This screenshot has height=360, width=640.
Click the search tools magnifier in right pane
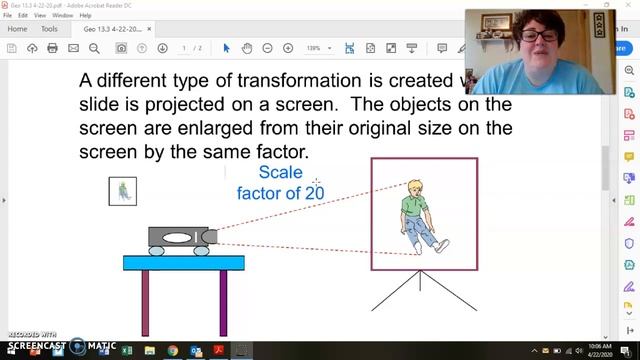(x=629, y=70)
